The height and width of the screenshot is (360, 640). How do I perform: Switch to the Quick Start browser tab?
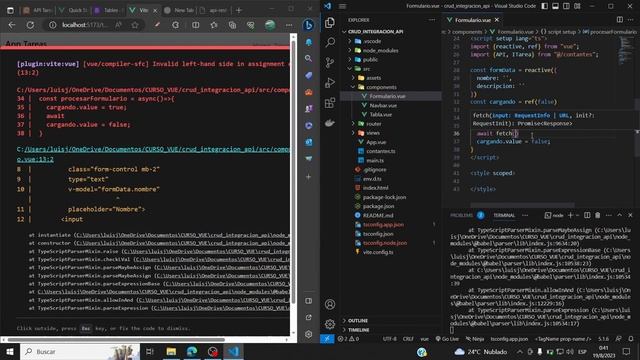(73, 10)
